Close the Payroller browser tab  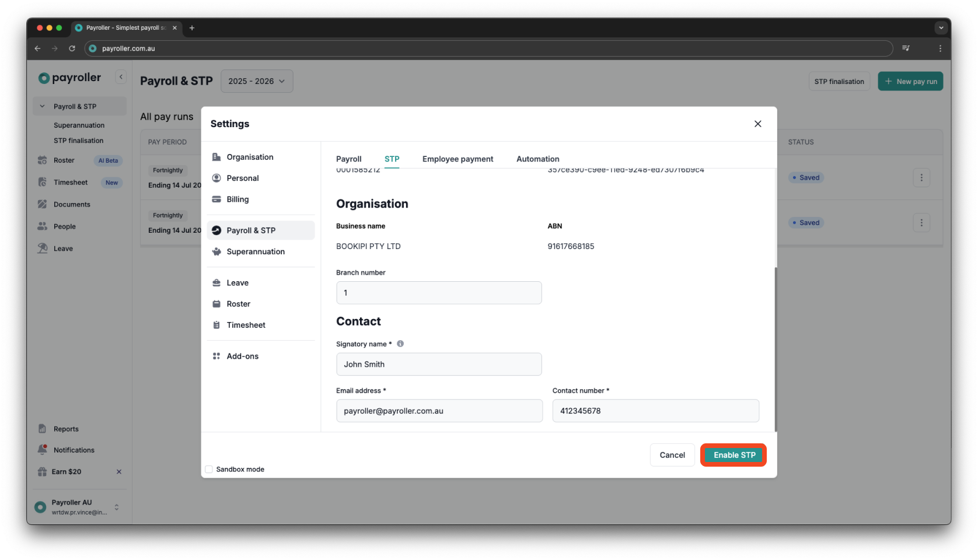(174, 27)
